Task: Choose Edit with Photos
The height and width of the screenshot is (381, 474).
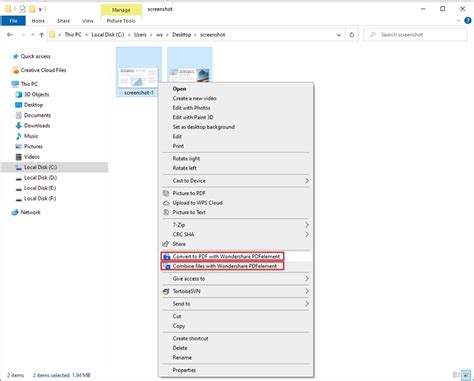Action: click(191, 108)
